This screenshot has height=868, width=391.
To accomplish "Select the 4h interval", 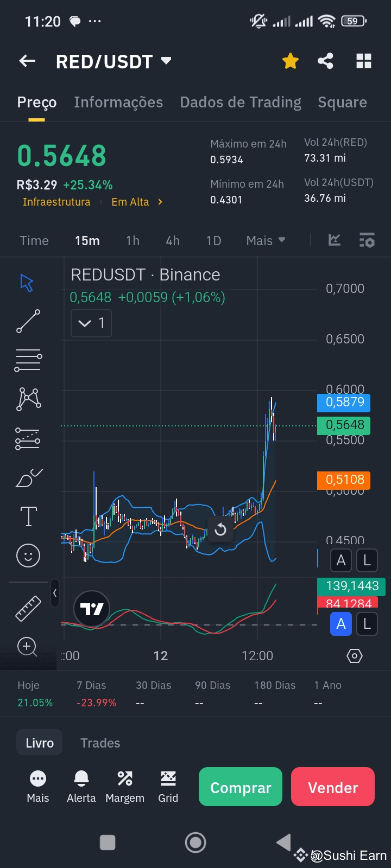I will pos(173,240).
